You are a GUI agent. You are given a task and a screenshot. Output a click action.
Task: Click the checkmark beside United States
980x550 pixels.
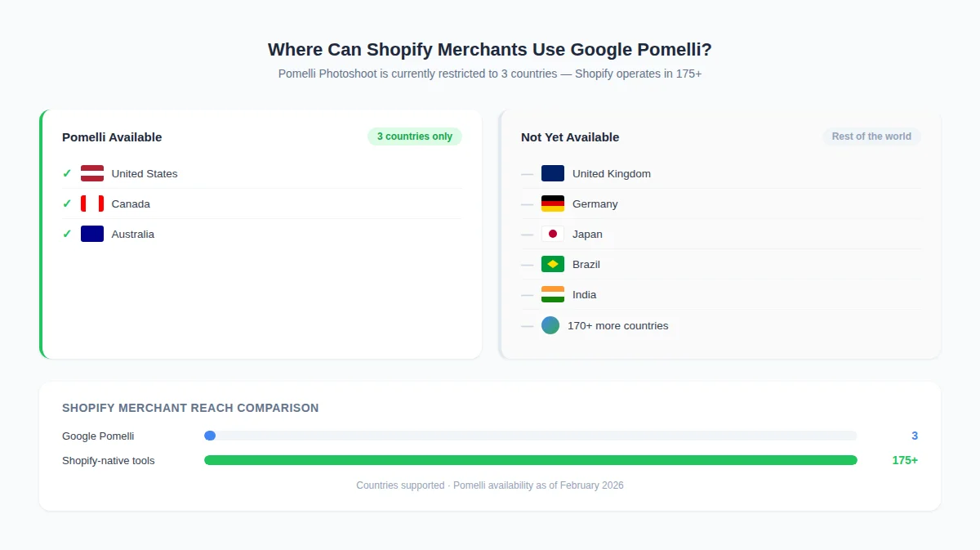pyautogui.click(x=67, y=173)
